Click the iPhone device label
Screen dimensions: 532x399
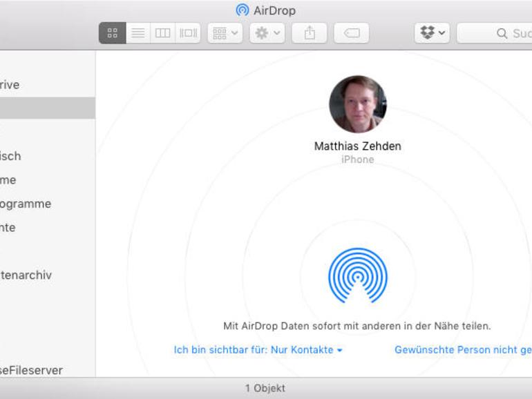coord(358,159)
